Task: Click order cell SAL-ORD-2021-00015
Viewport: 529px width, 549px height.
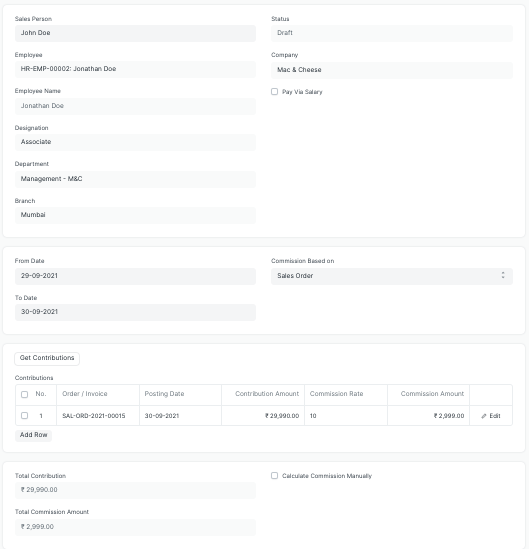Action: tap(98, 416)
